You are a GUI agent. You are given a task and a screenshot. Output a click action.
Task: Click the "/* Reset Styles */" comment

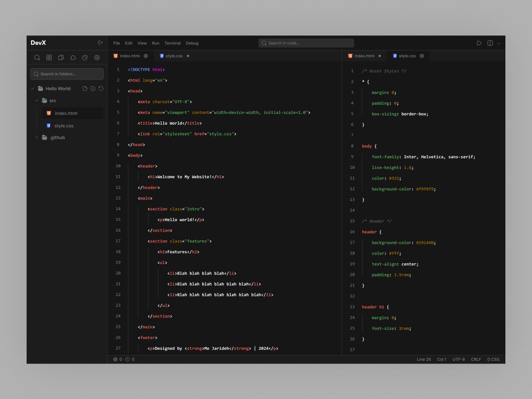click(x=384, y=71)
